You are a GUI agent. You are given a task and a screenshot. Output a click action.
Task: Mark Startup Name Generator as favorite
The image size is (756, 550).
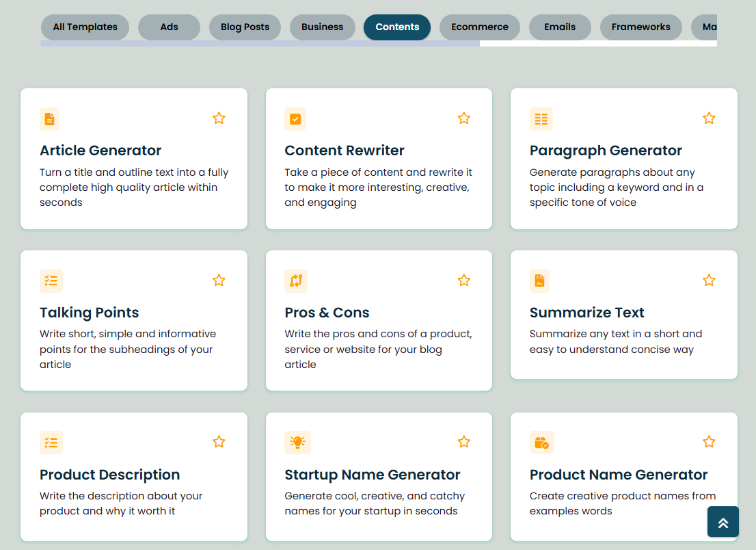464,442
